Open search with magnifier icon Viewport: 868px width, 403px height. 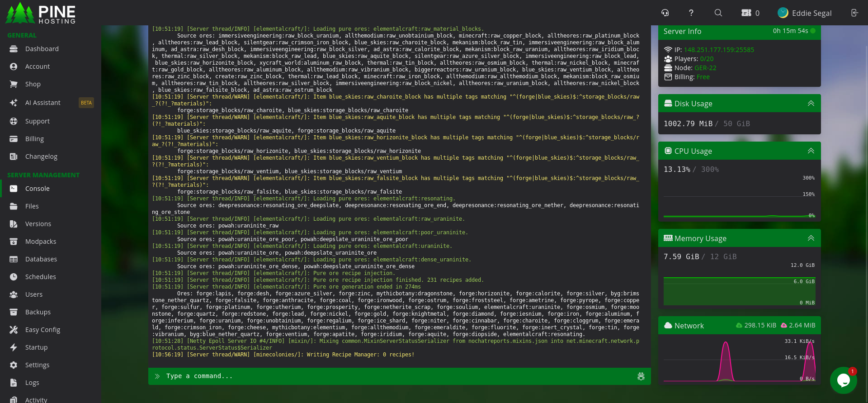point(718,13)
